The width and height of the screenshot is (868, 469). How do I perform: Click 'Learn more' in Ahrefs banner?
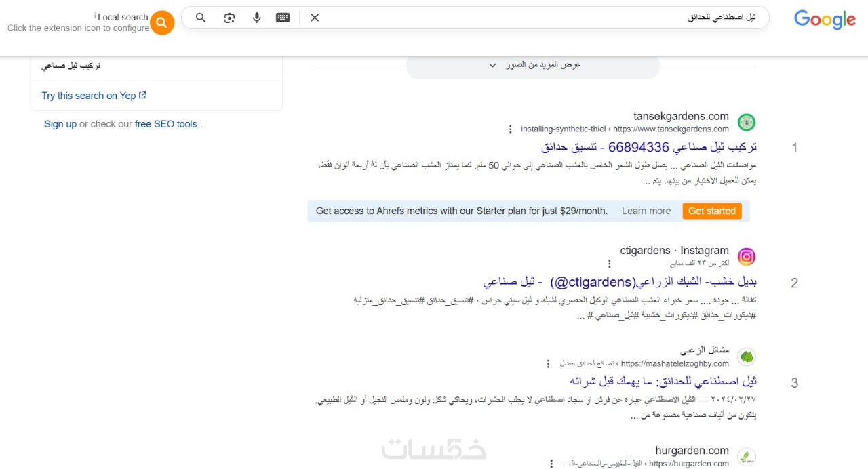(646, 211)
